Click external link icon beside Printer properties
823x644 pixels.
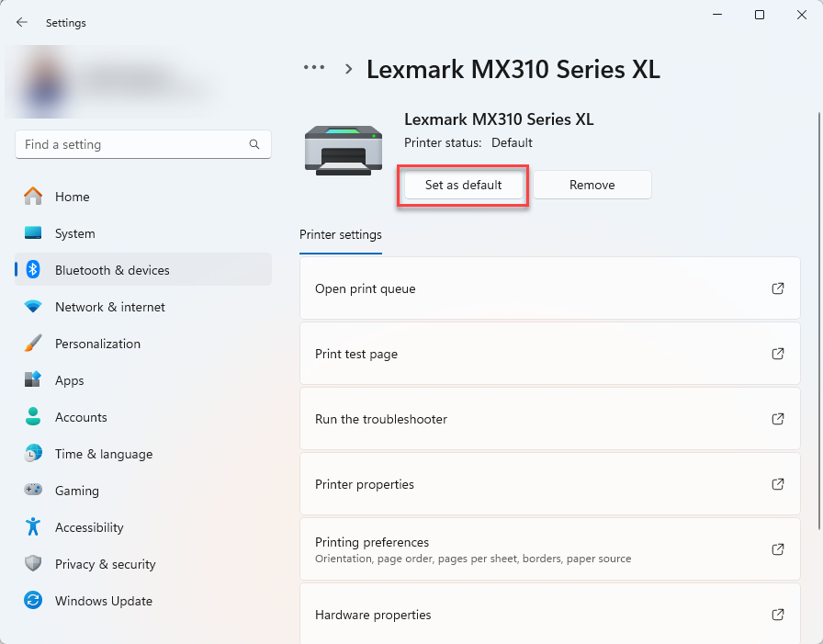(777, 484)
